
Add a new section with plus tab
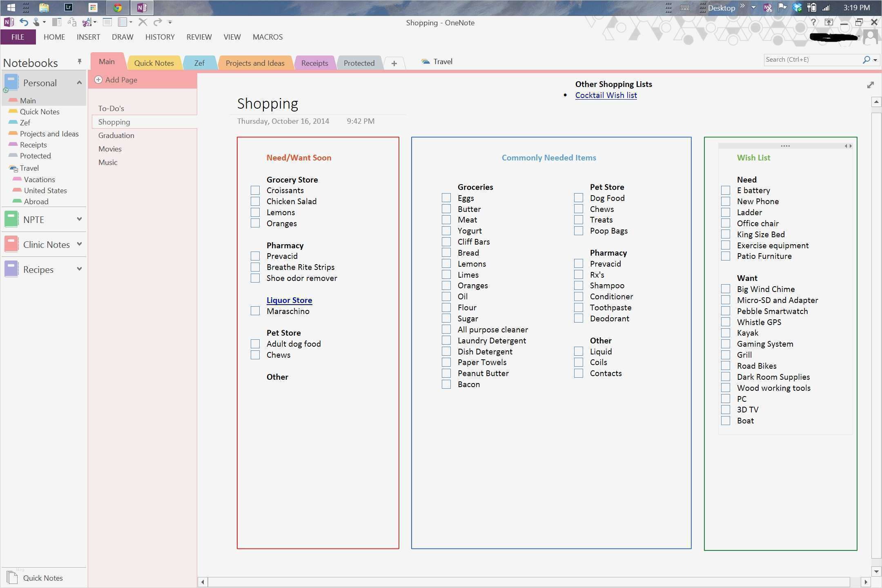click(x=394, y=63)
